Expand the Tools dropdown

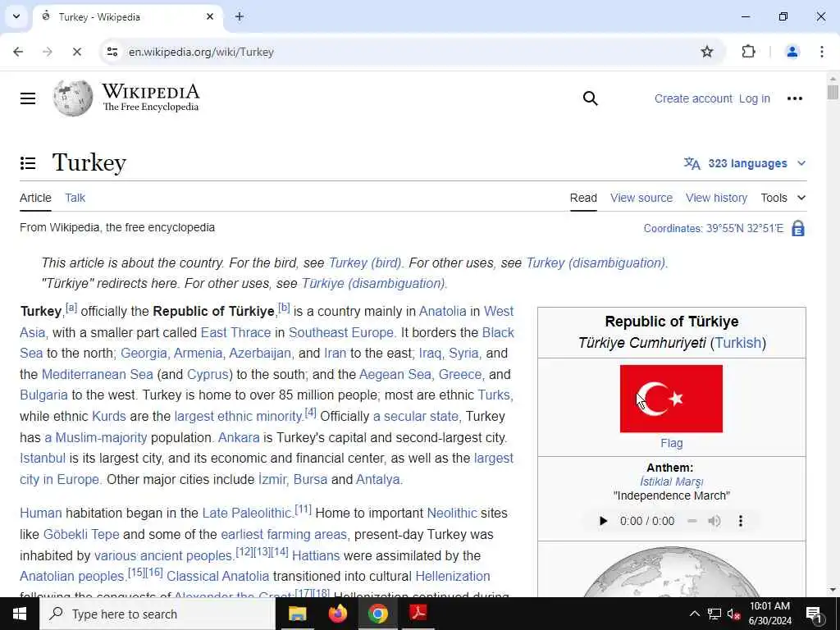[783, 198]
